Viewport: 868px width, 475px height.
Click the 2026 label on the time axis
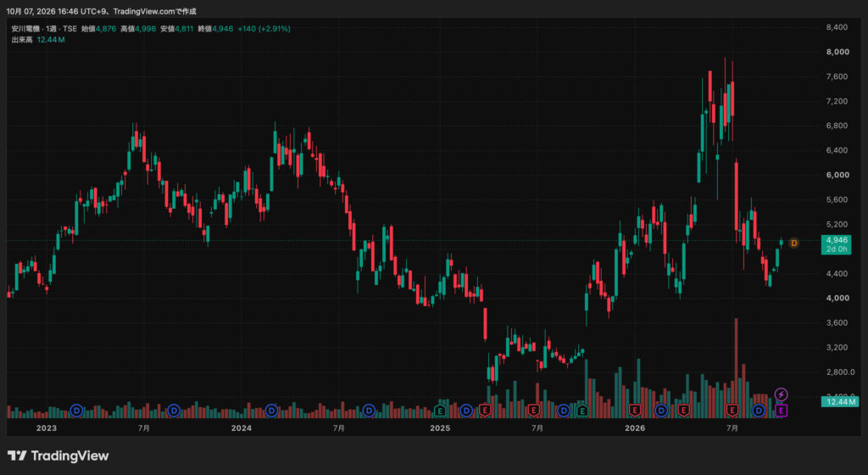click(x=635, y=428)
